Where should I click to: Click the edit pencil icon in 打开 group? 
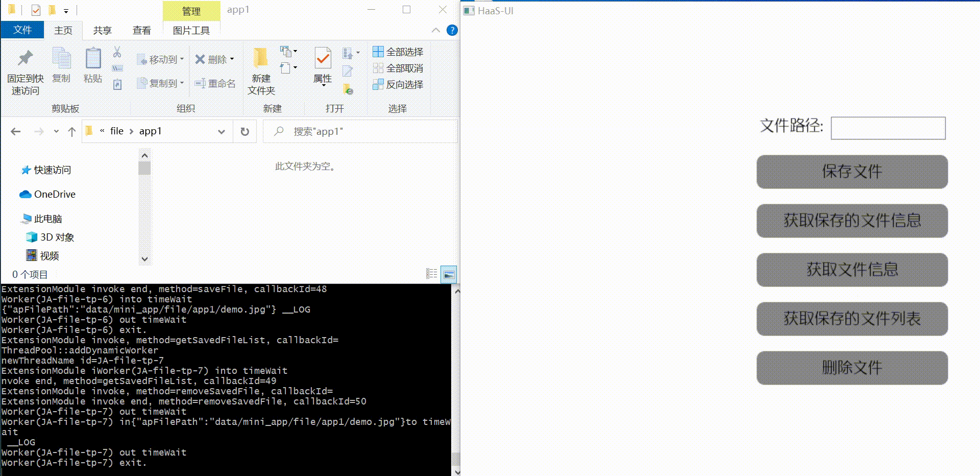coord(348,70)
